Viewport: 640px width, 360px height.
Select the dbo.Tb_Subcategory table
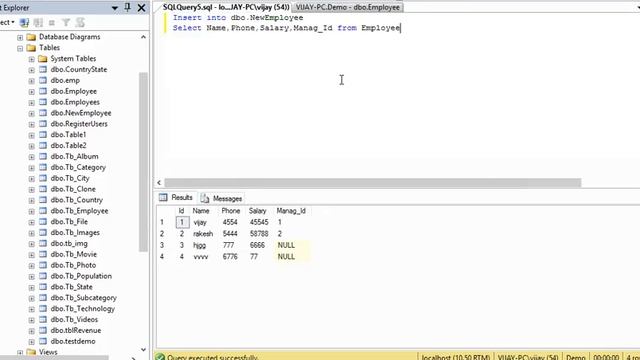click(83, 298)
